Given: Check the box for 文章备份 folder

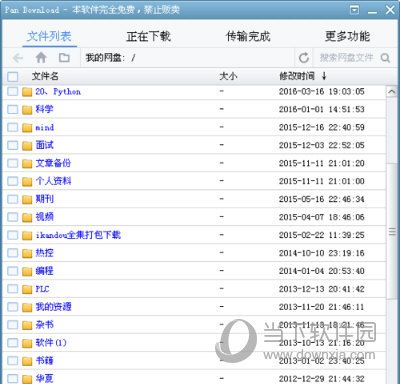Looking at the screenshot, I should pos(13,163).
